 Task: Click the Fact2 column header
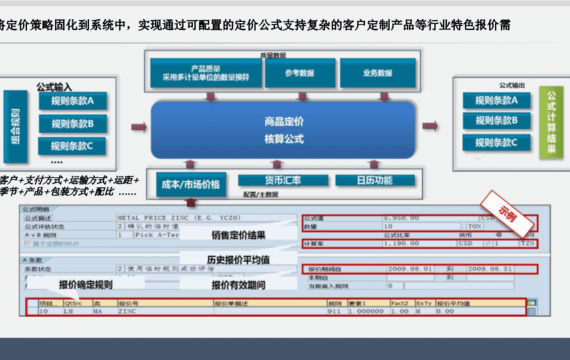click(x=402, y=303)
